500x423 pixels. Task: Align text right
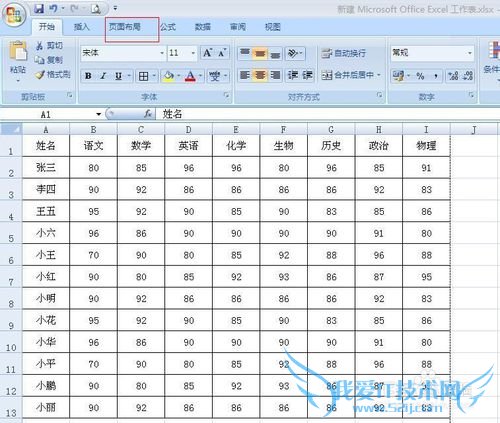tap(275, 75)
